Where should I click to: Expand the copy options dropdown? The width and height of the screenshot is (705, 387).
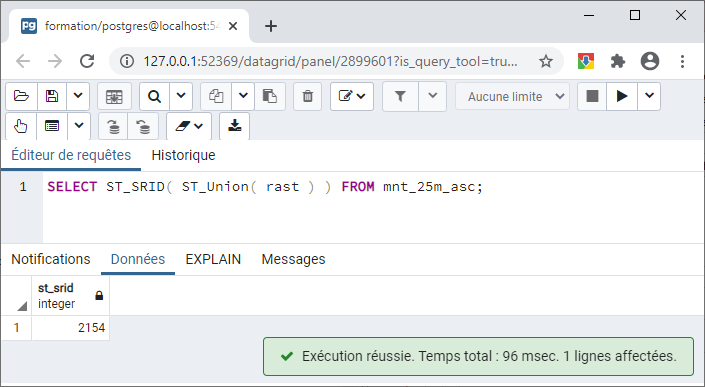point(243,96)
